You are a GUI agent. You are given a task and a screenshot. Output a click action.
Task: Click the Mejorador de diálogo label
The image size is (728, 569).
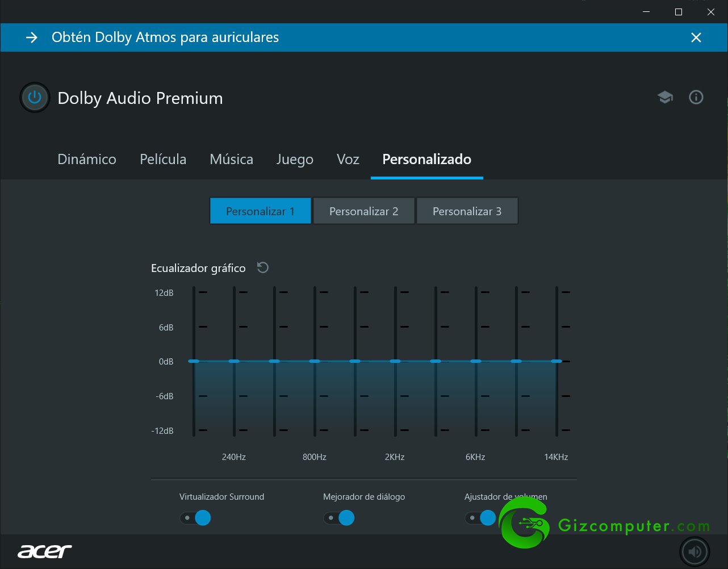[x=364, y=497]
